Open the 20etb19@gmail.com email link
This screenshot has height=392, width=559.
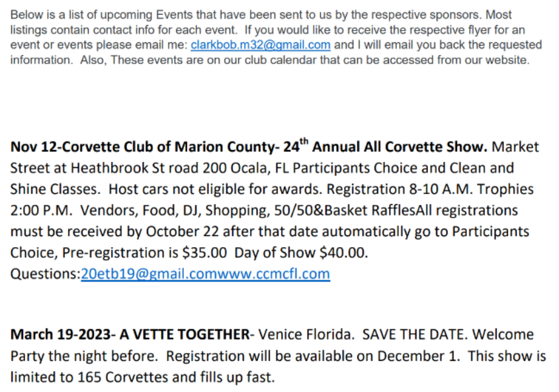149,274
